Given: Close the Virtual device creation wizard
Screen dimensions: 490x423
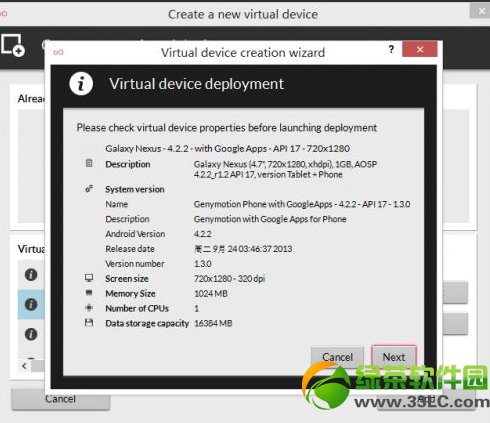Looking at the screenshot, I should (420, 50).
